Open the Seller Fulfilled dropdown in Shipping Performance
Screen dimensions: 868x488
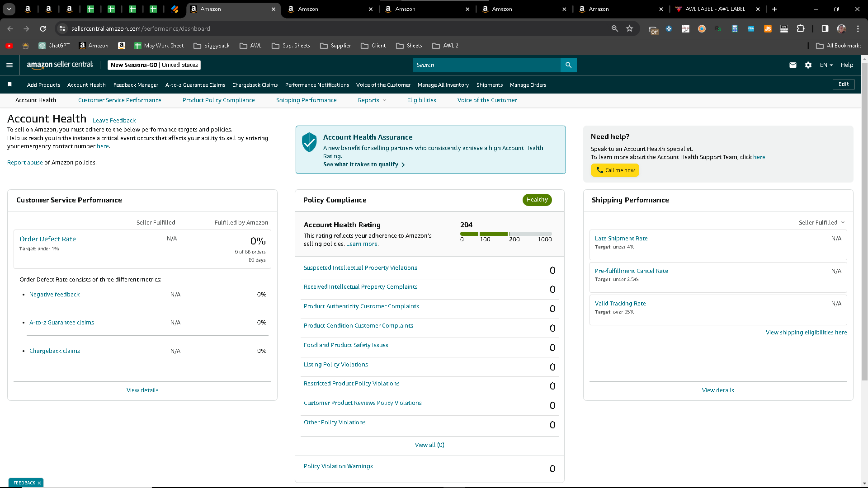[x=821, y=222]
